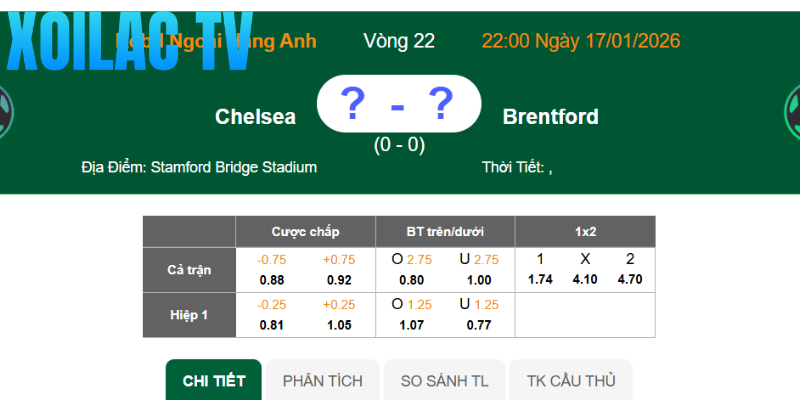Click the Xoilac TV logo
This screenshot has height=400, width=800.
click(128, 42)
